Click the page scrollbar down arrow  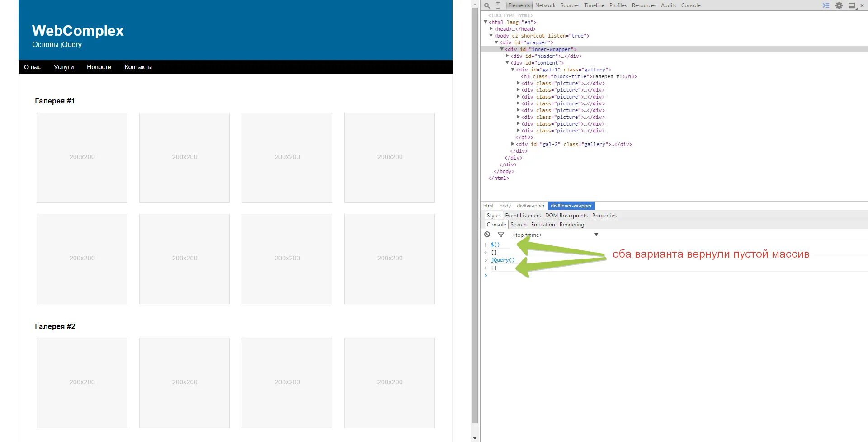[475, 437]
